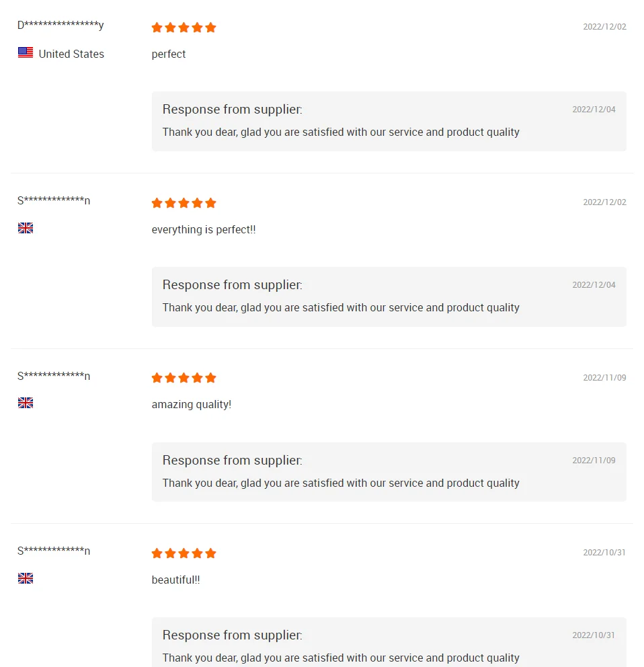Click star rating above 'beautiful!!' review
The height and width of the screenshot is (667, 644).
click(184, 553)
